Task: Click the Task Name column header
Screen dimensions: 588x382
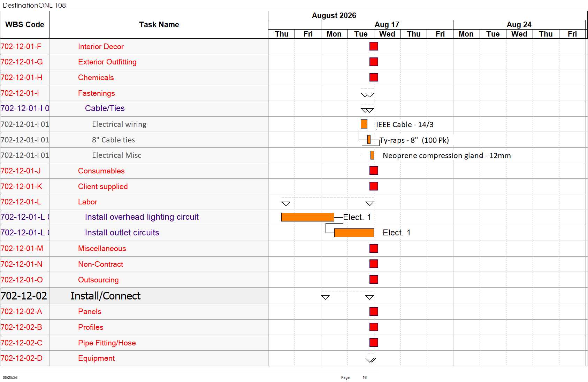Action: pyautogui.click(x=159, y=25)
